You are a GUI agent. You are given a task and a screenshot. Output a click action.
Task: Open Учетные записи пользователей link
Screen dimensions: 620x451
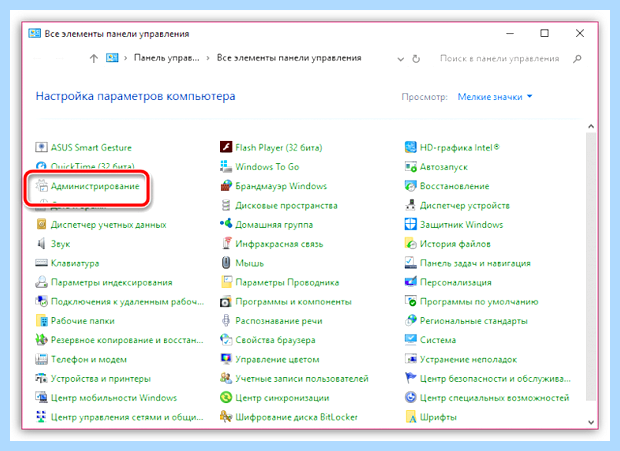coord(302,379)
